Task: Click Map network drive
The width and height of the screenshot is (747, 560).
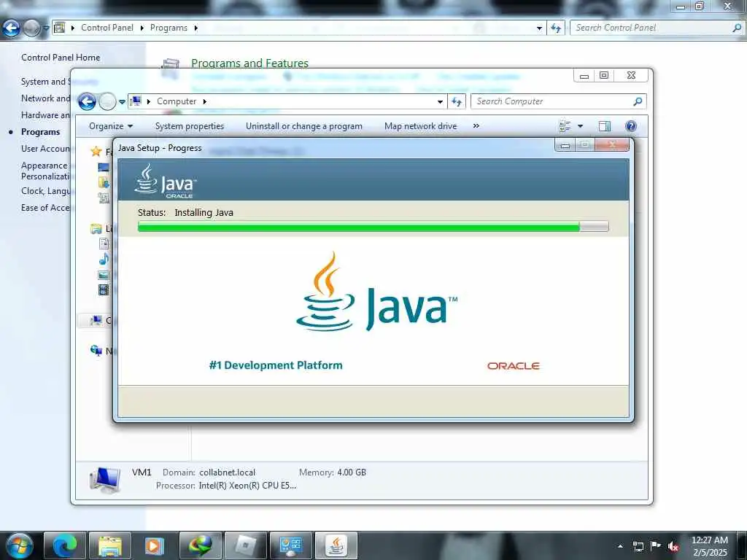Action: tap(421, 126)
